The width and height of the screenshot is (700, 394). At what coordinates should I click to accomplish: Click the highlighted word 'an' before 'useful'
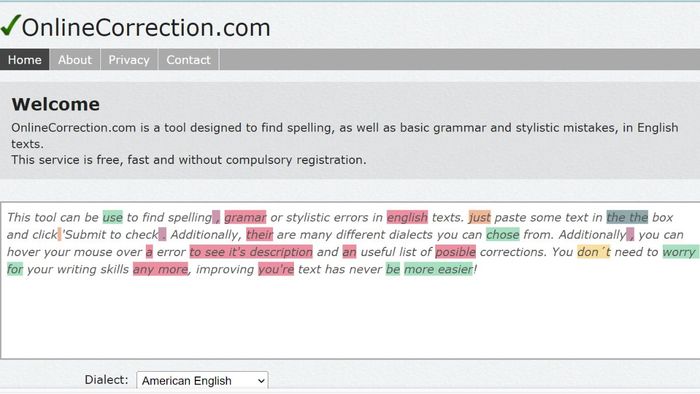pos(350,252)
